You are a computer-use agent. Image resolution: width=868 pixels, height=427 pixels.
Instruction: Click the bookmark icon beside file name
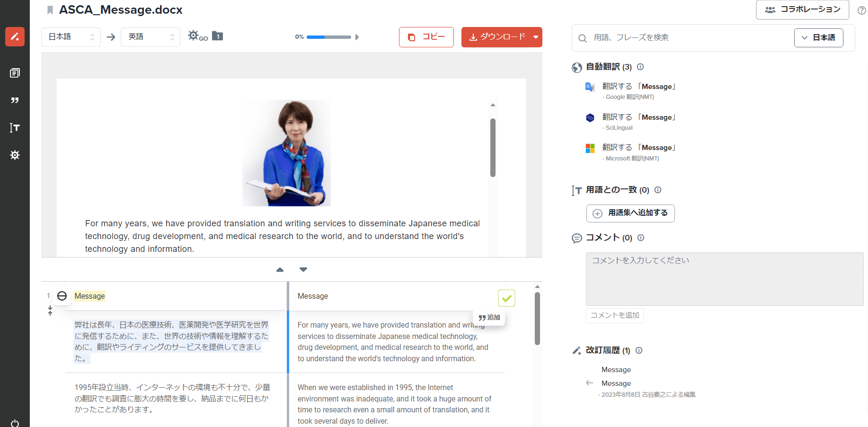(x=50, y=10)
